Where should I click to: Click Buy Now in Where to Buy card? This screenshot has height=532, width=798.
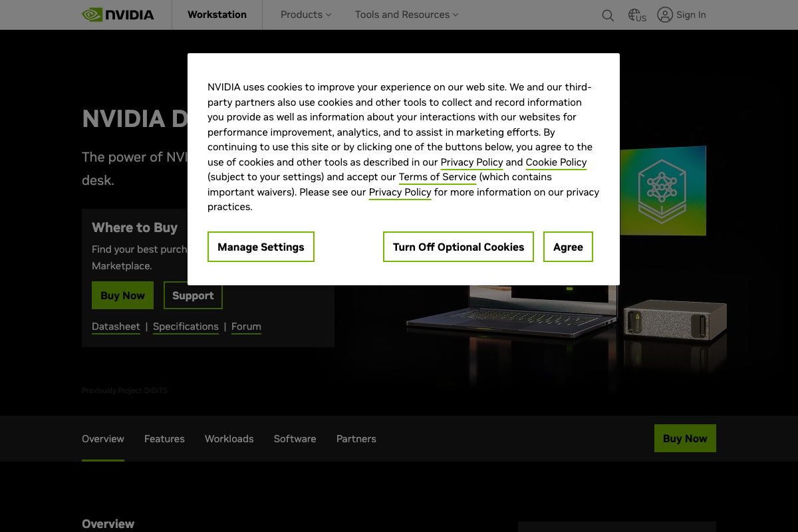coord(122,295)
